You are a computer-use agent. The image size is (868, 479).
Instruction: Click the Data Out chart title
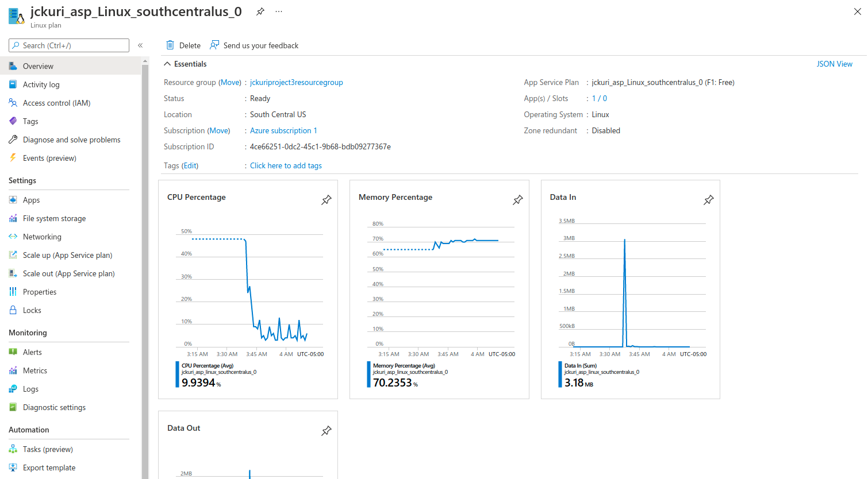click(x=184, y=428)
